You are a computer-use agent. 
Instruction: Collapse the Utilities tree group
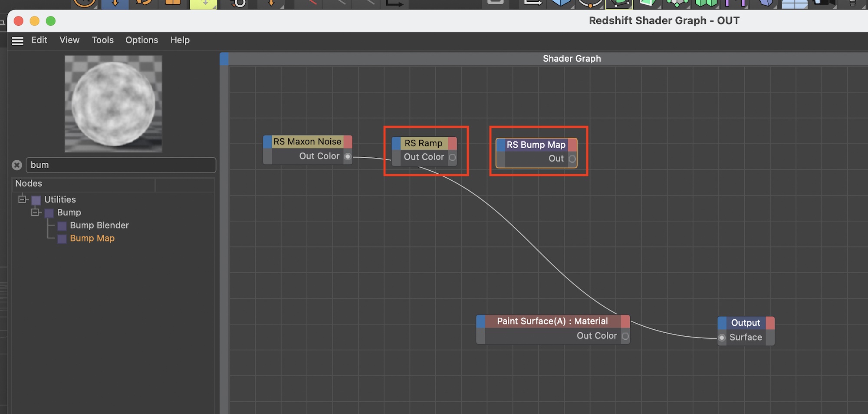click(x=22, y=199)
